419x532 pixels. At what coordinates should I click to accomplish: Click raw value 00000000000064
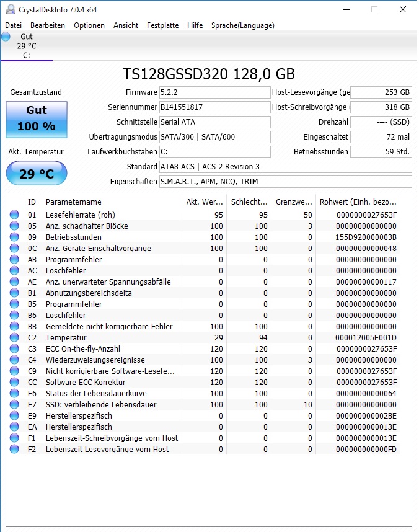[x=366, y=394]
